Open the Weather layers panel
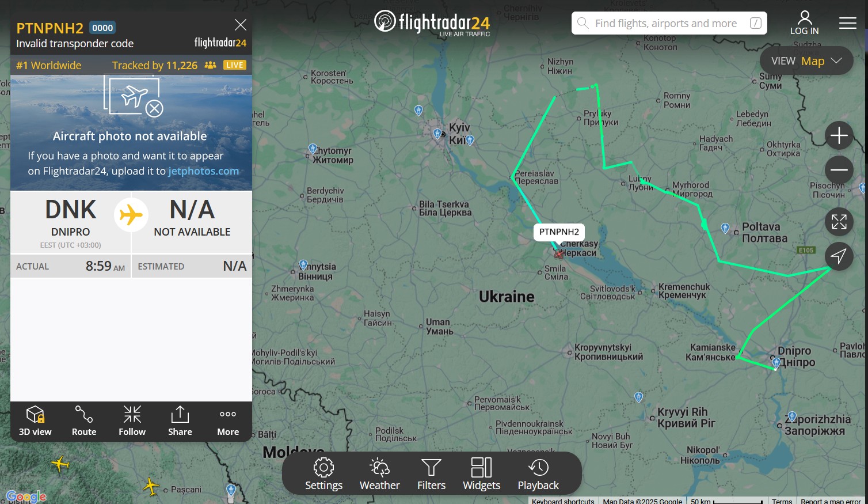868x504 pixels. pyautogui.click(x=379, y=473)
